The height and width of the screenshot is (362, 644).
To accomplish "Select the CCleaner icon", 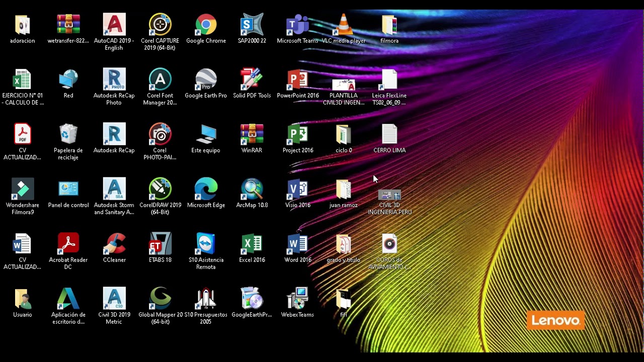I will 114,244.
